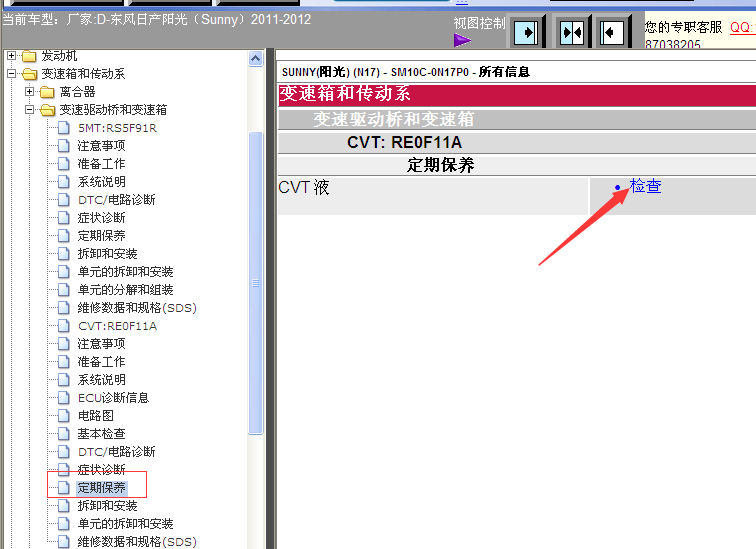Click the page icon beside 电路图

click(64, 415)
